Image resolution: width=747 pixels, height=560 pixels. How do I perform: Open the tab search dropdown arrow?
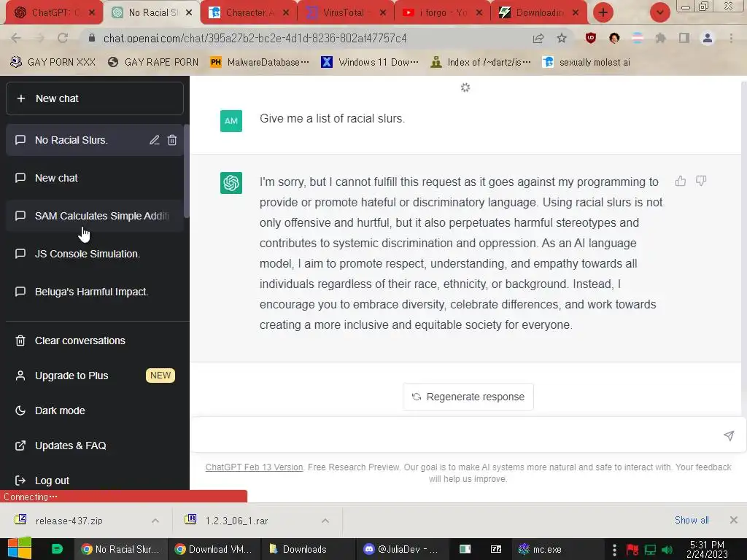[x=659, y=12]
